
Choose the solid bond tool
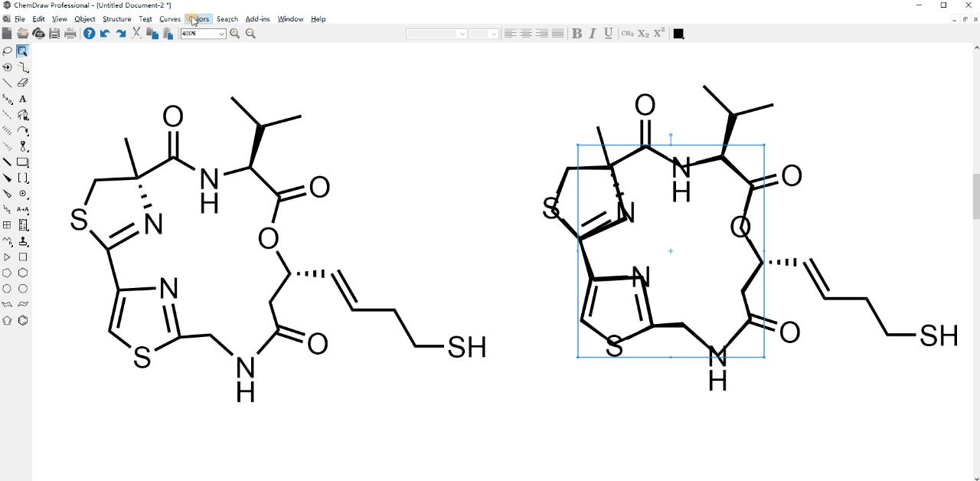7,83
